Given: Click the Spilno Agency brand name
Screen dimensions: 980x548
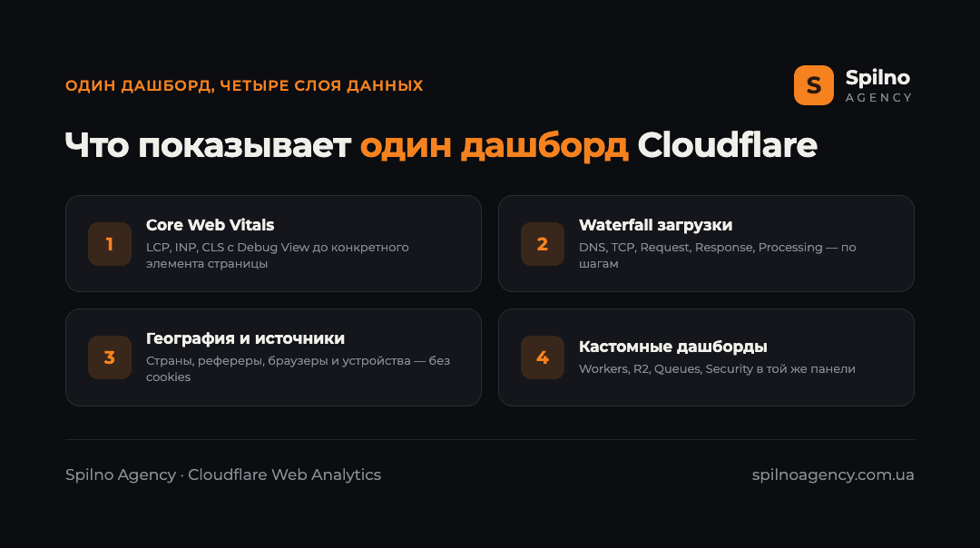Looking at the screenshot, I should pyautogui.click(x=878, y=85).
